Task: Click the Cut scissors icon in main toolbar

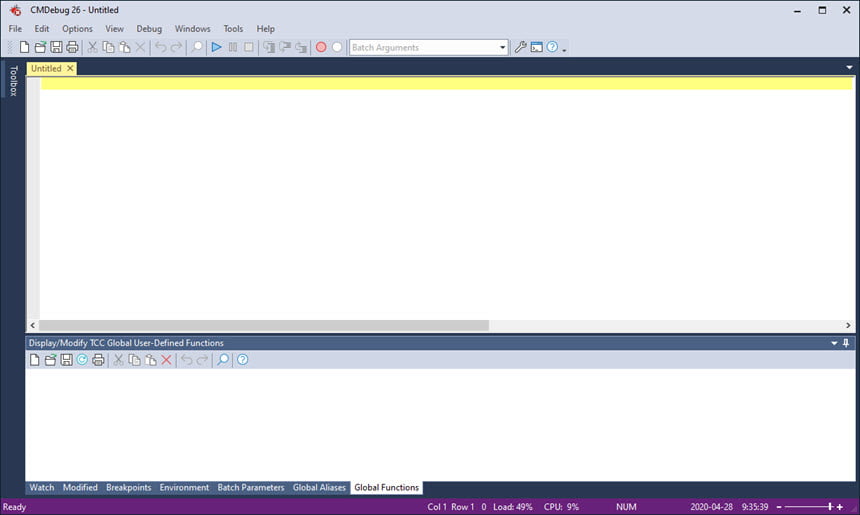Action: pos(93,47)
